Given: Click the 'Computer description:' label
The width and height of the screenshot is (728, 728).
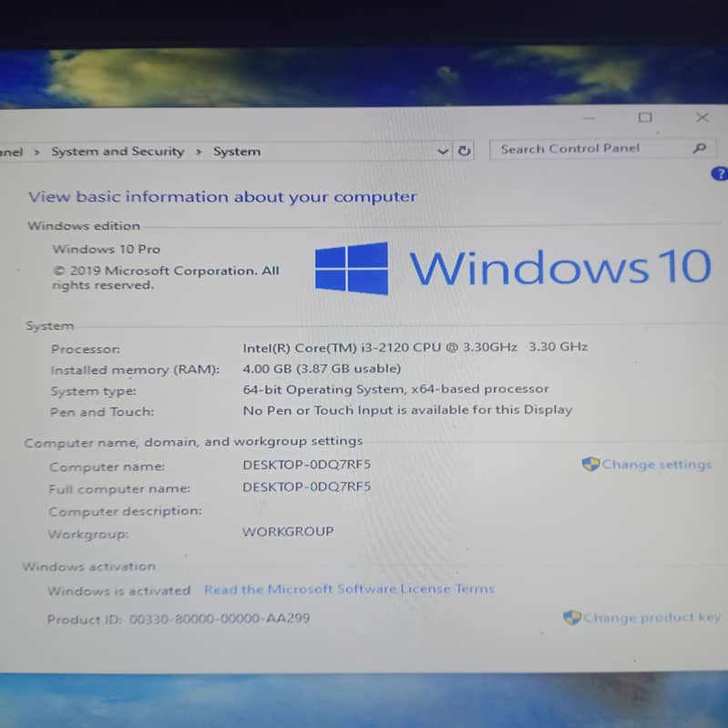Looking at the screenshot, I should coord(126,511).
